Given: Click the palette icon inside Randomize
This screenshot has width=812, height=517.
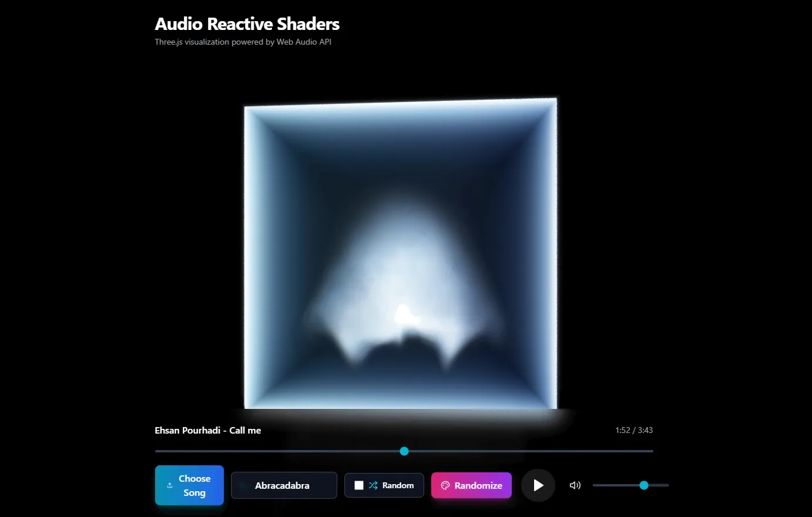Looking at the screenshot, I should [x=445, y=485].
